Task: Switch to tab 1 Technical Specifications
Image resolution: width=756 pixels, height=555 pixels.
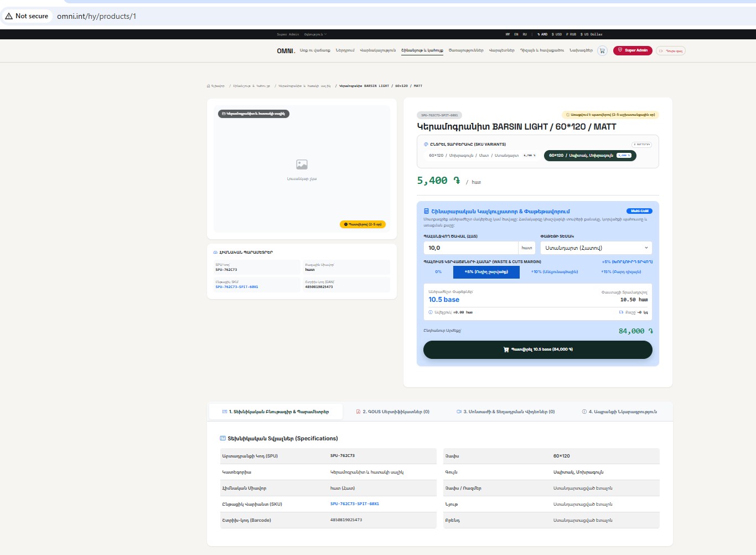Action: 276,412
